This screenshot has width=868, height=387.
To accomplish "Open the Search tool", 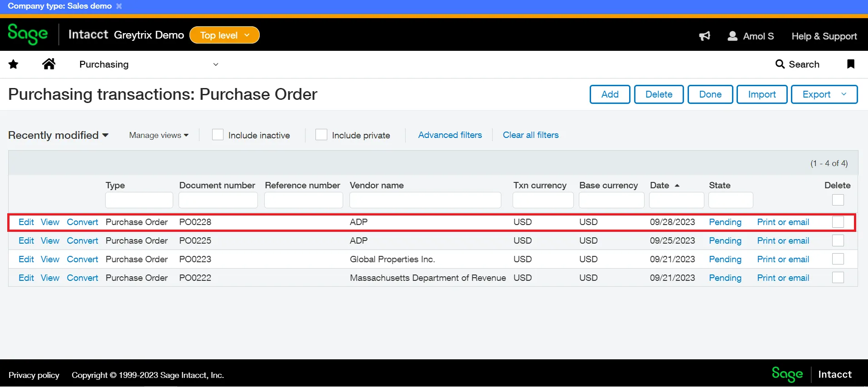I will [797, 64].
